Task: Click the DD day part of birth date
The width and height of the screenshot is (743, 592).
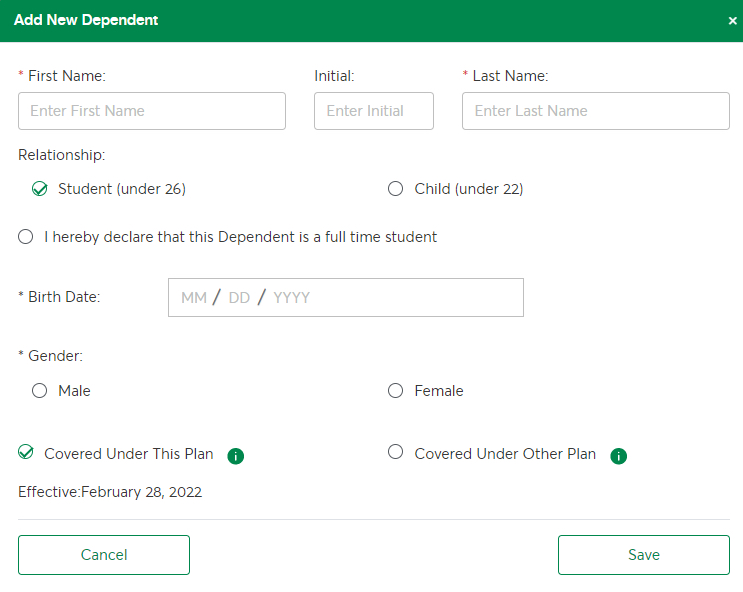Action: pyautogui.click(x=239, y=298)
